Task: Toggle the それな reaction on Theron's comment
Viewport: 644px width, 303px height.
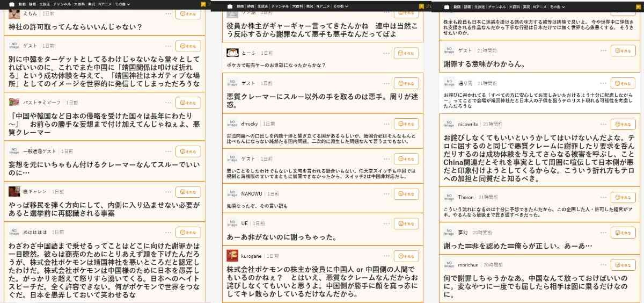Action: [623, 197]
